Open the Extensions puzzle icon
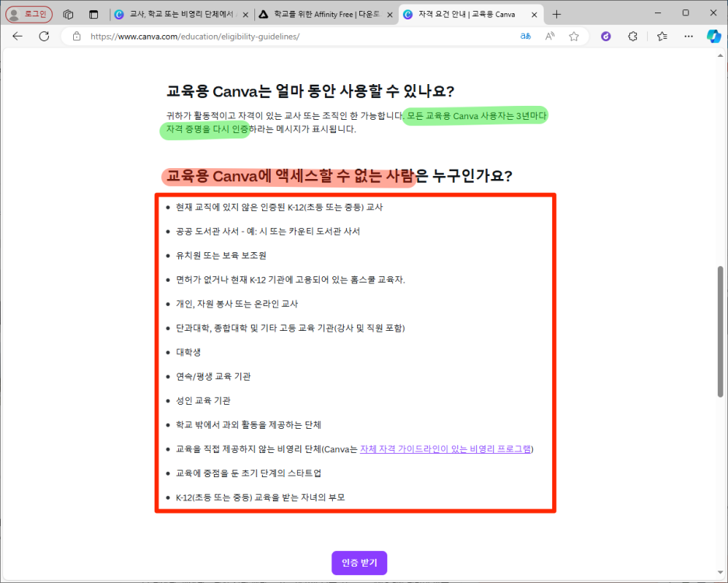This screenshot has width=728, height=583. click(632, 37)
